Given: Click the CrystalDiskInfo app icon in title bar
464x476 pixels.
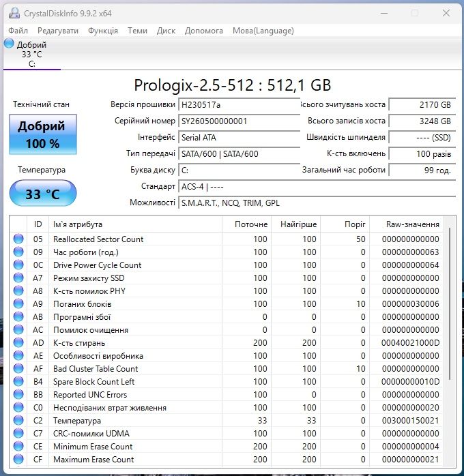Looking at the screenshot, I should (x=14, y=13).
